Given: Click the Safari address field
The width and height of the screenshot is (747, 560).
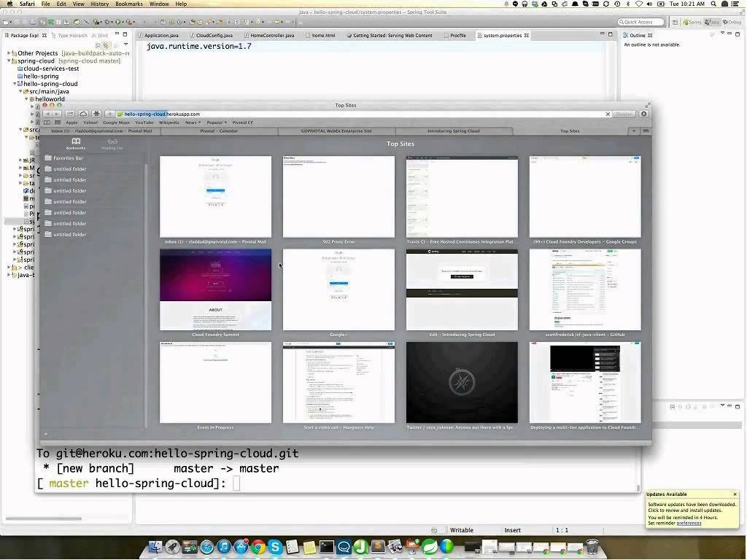Looking at the screenshot, I should pos(362,114).
